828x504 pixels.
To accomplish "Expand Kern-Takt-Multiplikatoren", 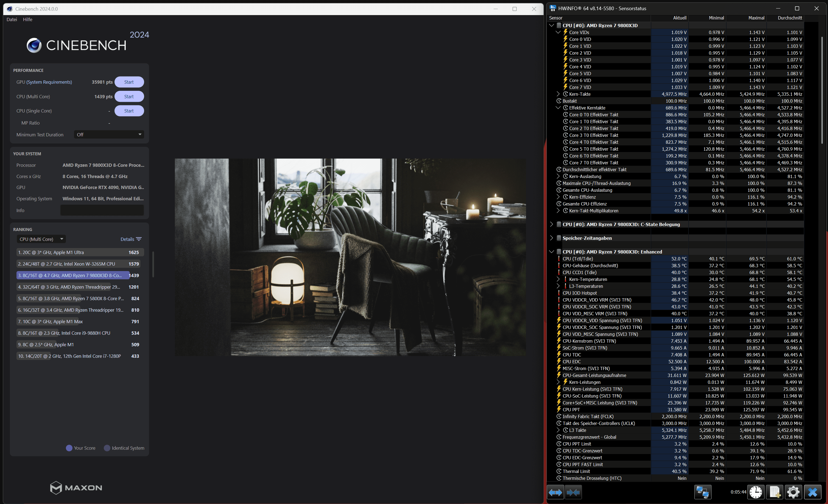I will coord(558,210).
